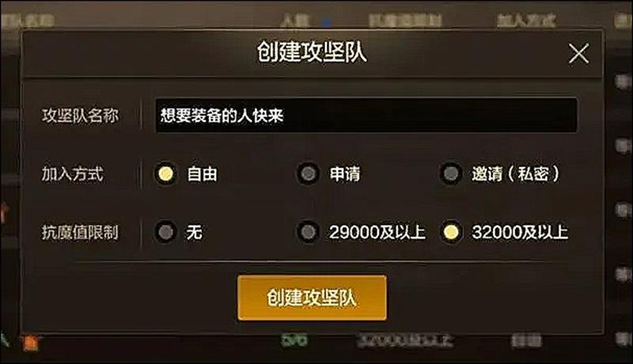Select the 32000及以上 restriction radio
This screenshot has width=633, height=364.
point(451,232)
